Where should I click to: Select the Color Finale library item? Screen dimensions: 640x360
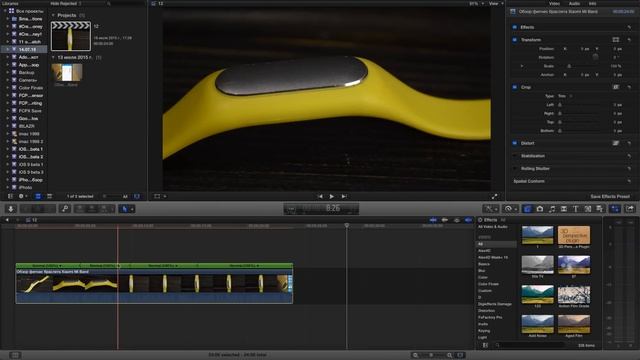[x=31, y=88]
